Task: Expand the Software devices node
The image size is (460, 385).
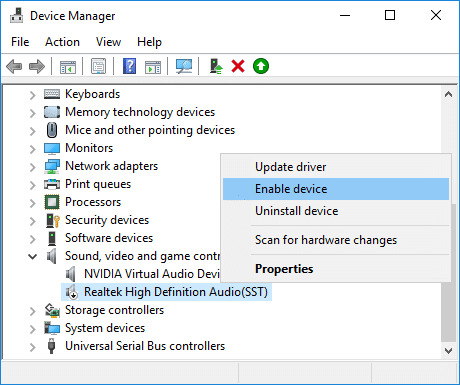Action: click(x=32, y=239)
